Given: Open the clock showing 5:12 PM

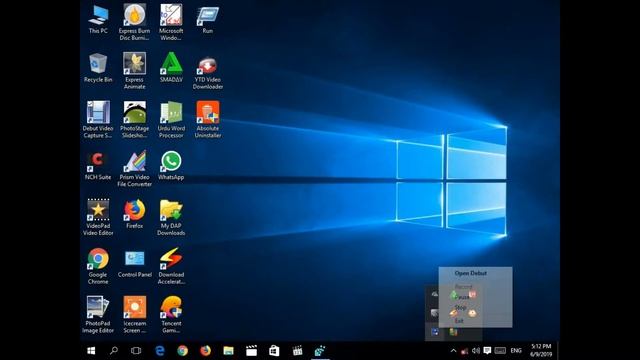Looking at the screenshot, I should [541, 351].
